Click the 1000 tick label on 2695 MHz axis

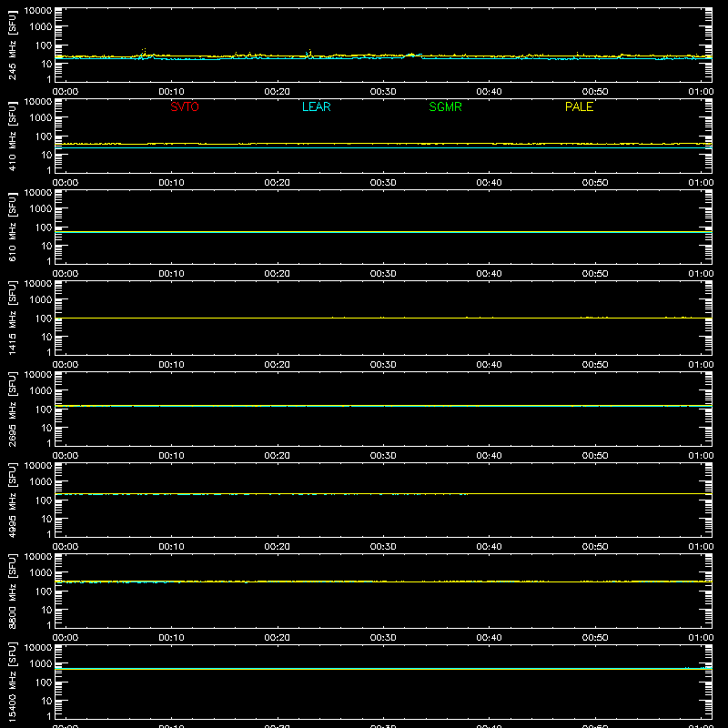click(41, 391)
